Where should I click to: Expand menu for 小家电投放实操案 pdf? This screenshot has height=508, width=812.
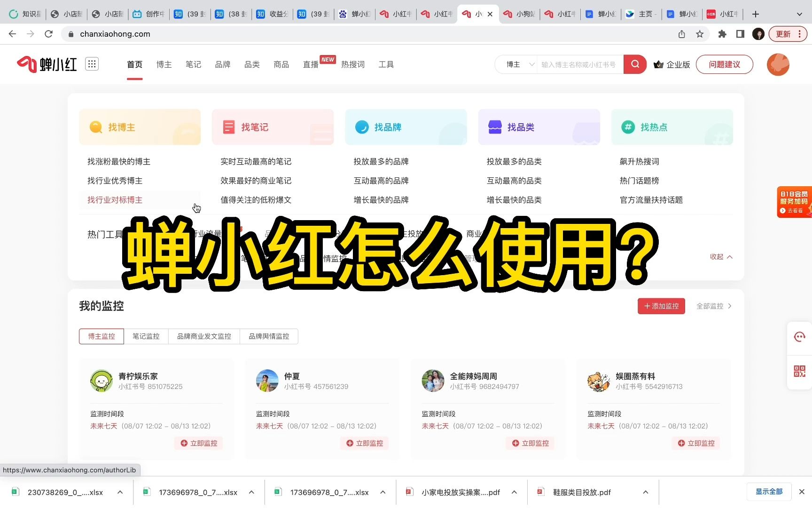514,492
